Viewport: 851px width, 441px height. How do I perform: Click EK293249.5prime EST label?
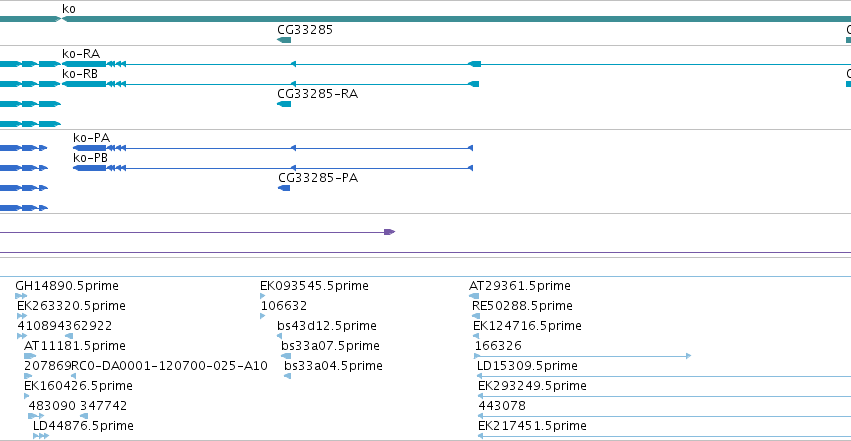coord(532,386)
